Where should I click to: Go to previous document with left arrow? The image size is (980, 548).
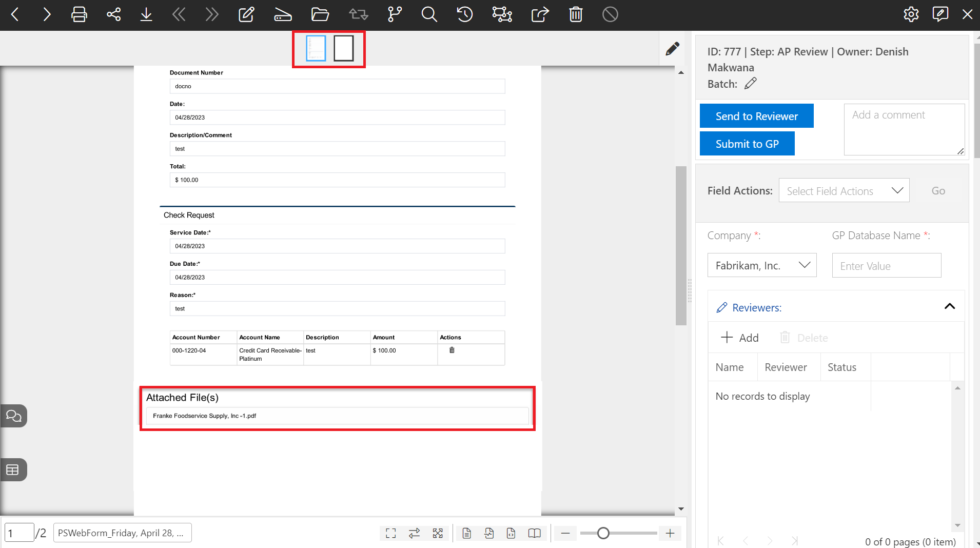[x=15, y=14]
